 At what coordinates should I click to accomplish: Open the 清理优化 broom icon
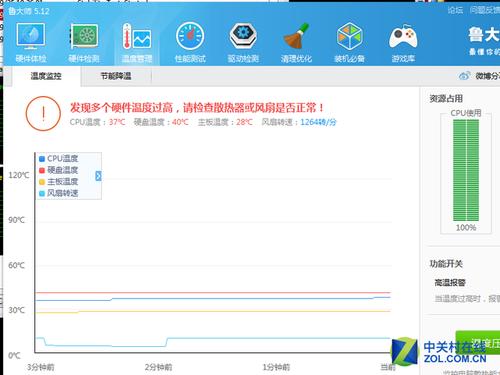coord(296,42)
